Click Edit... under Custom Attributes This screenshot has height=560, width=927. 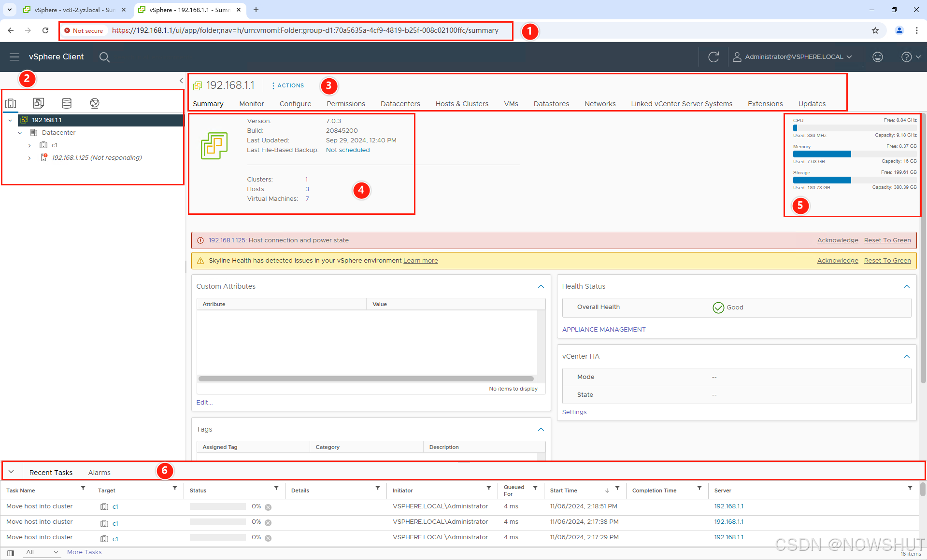pos(204,403)
